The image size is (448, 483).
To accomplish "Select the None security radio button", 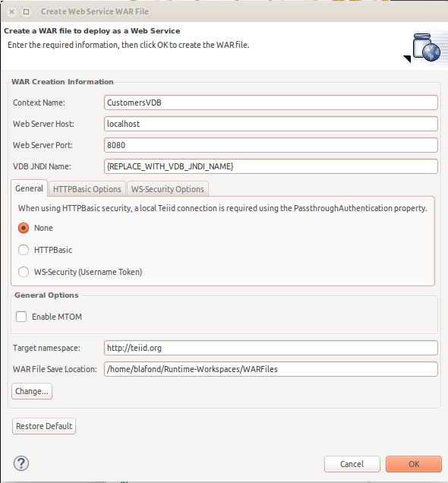I will [24, 228].
